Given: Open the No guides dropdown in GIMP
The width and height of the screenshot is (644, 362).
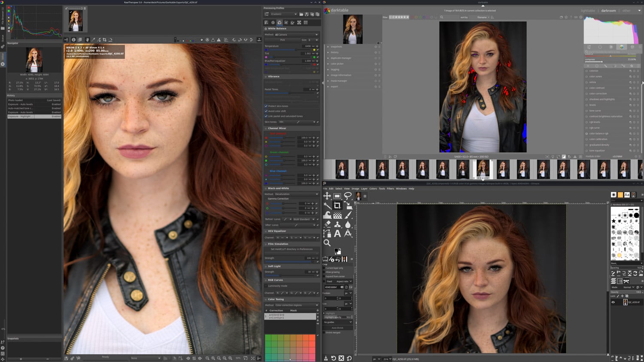Looking at the screenshot, I should point(337,322).
